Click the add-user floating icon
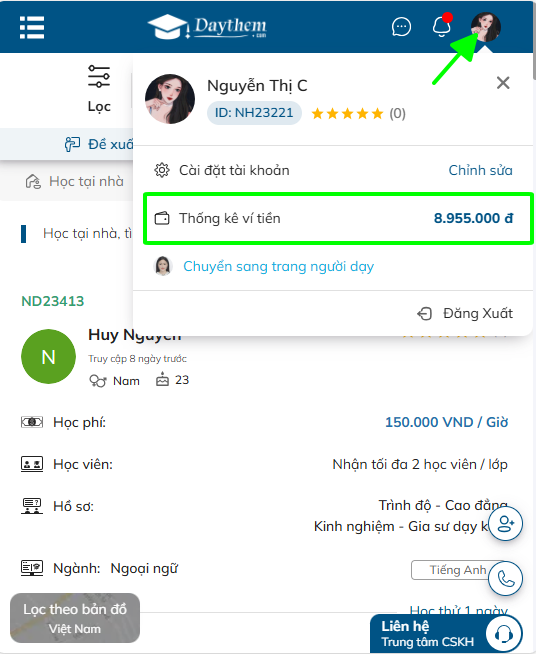536x654 pixels. (505, 523)
